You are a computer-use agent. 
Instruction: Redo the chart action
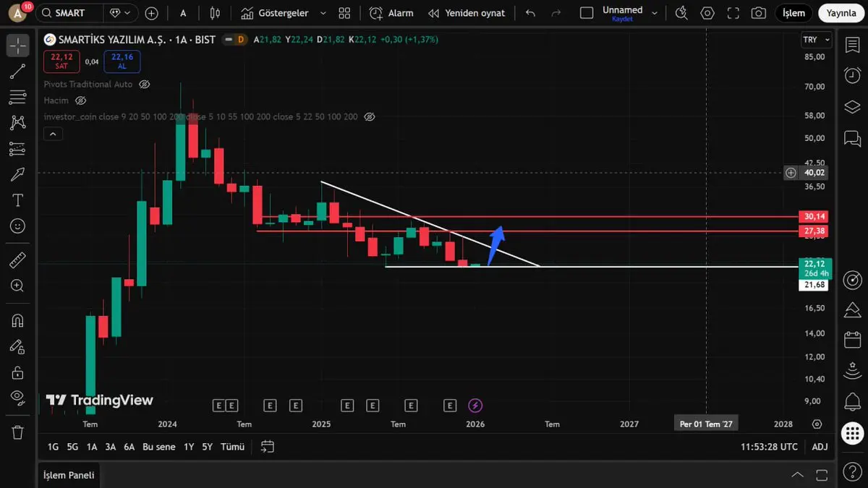coord(556,13)
